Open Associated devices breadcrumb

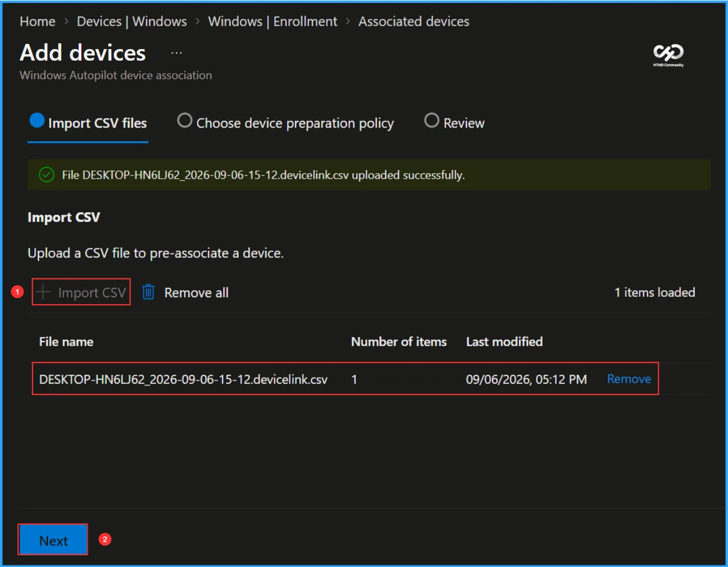tap(414, 21)
